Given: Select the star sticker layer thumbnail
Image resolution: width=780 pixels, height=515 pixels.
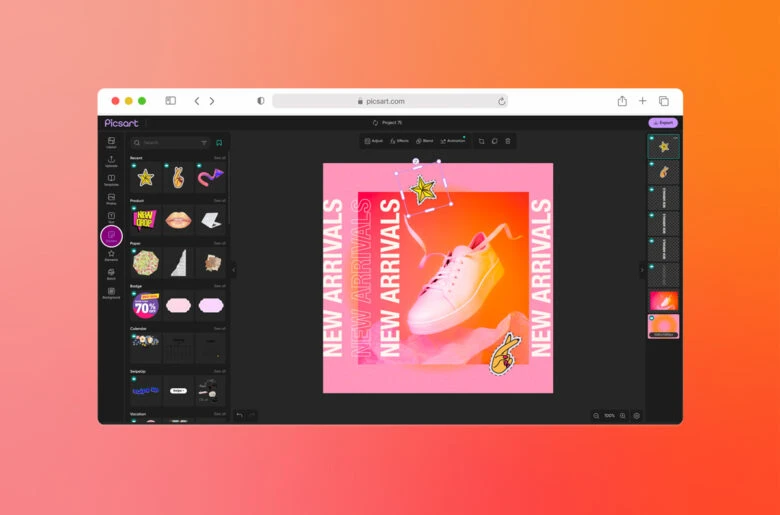Looking at the screenshot, I should [x=663, y=147].
